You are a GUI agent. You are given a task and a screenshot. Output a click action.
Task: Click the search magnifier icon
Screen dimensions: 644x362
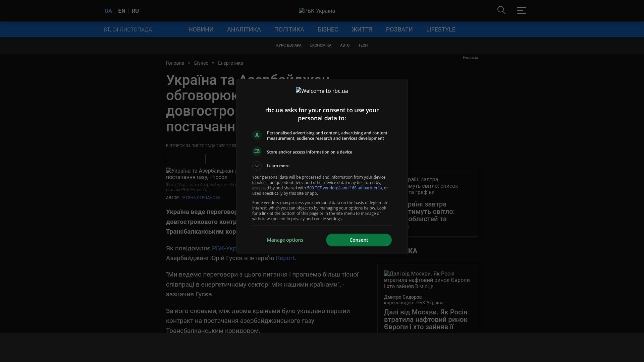pos(501,10)
